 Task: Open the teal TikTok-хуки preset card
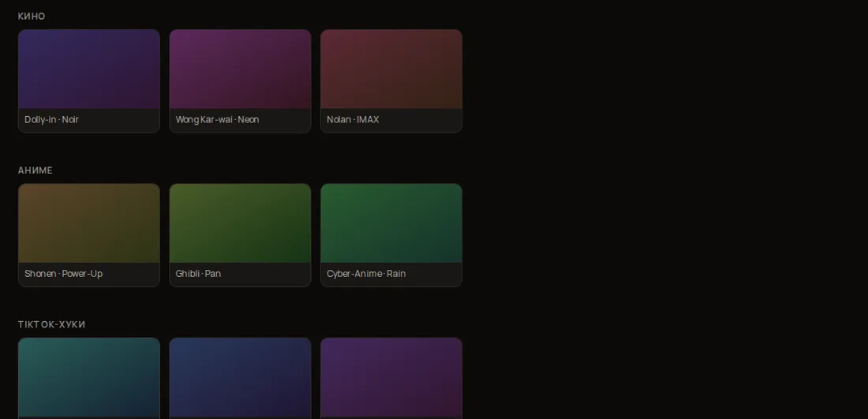[x=89, y=378]
